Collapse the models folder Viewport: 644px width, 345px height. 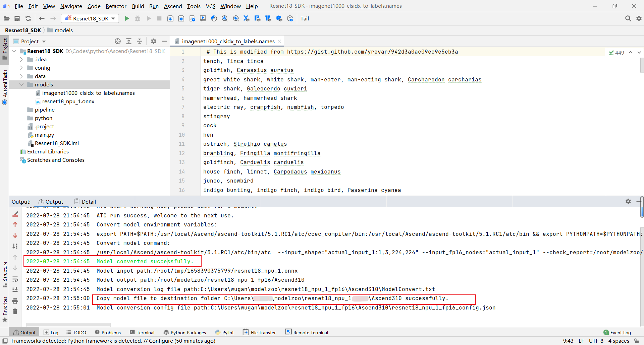click(x=21, y=84)
